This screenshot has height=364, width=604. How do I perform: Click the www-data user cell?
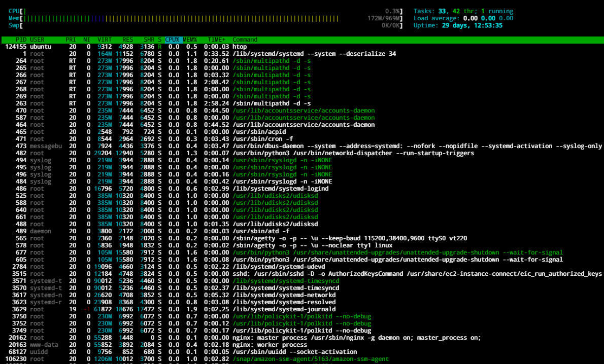tap(44, 345)
